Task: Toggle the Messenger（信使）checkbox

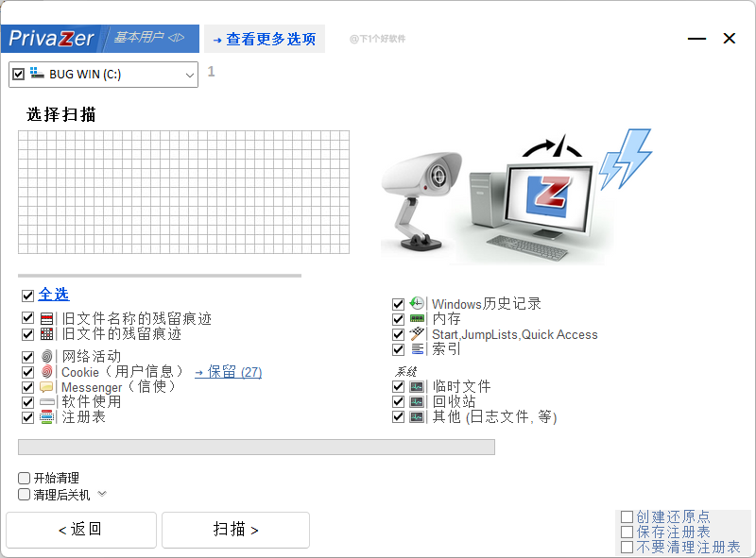Action: click(x=28, y=387)
